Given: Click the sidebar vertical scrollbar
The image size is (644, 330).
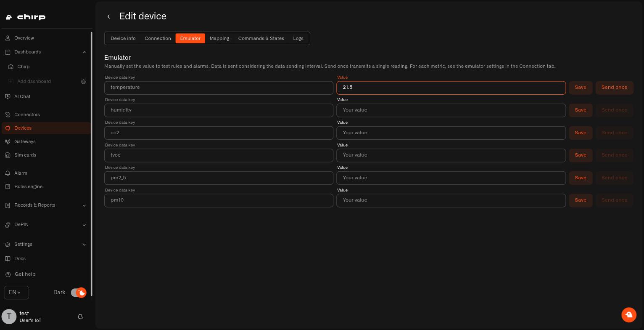Looking at the screenshot, I should 92,164.
